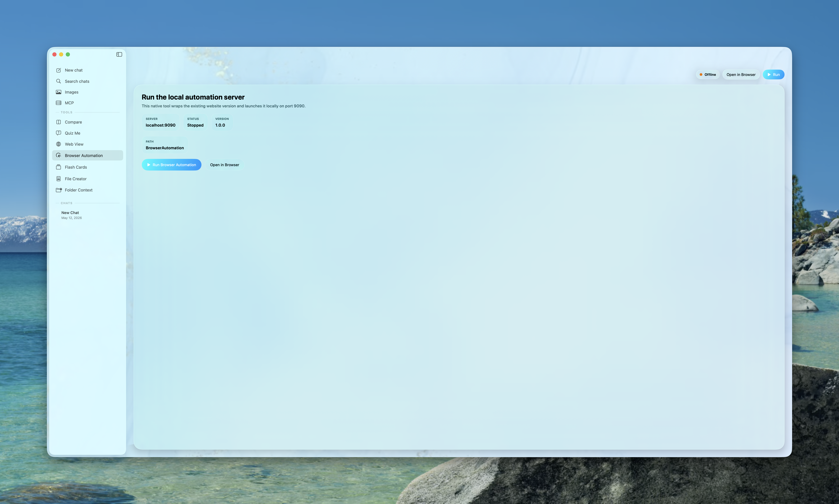
Task: Click the Search chats magnifier icon
Action: coord(58,81)
